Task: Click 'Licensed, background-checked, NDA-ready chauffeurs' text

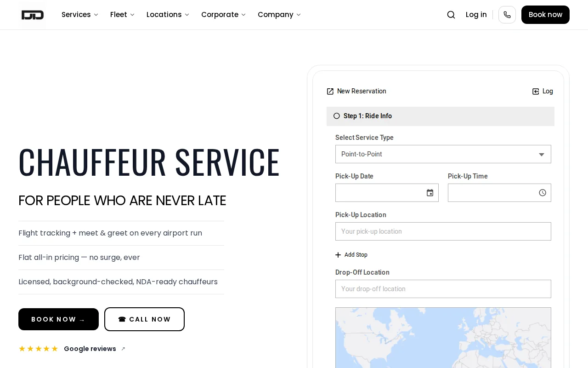Action: pos(118,282)
